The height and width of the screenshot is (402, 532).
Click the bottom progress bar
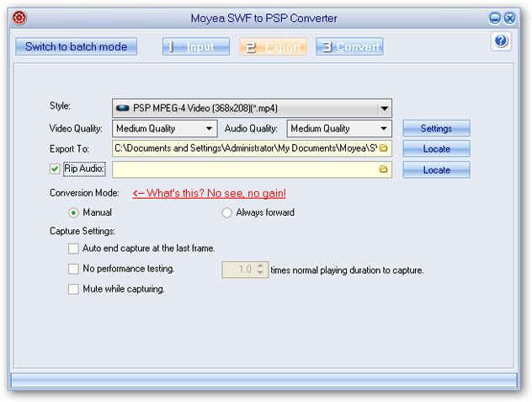pyautogui.click(x=264, y=379)
